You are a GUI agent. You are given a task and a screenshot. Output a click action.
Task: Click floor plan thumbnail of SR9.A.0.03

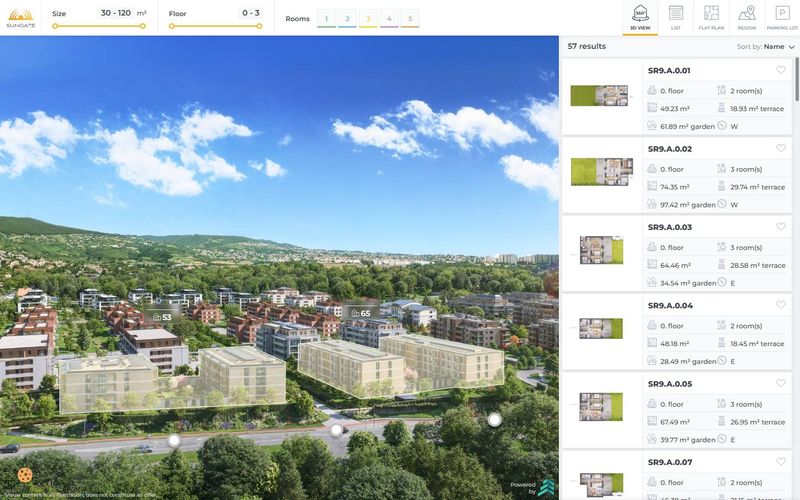tap(602, 250)
